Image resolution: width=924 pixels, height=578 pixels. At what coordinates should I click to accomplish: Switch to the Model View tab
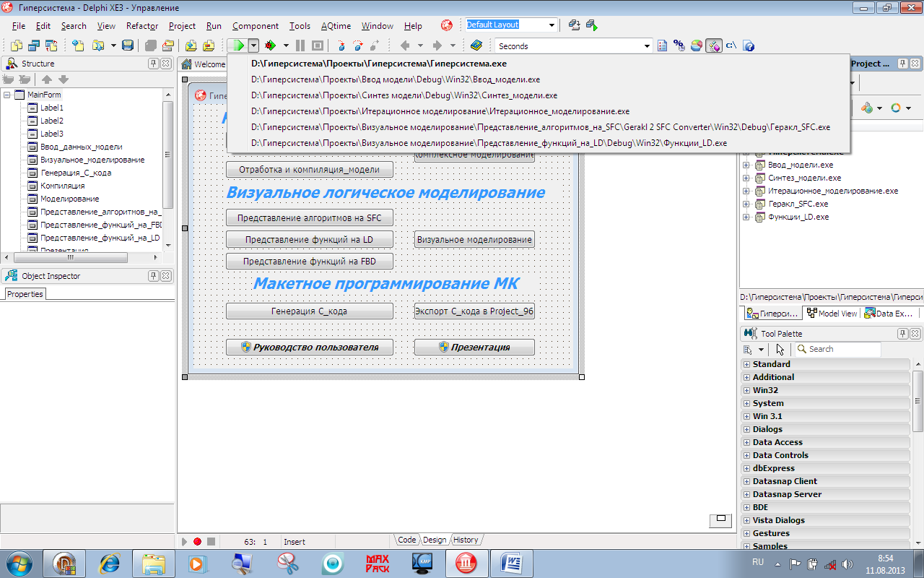click(x=832, y=314)
